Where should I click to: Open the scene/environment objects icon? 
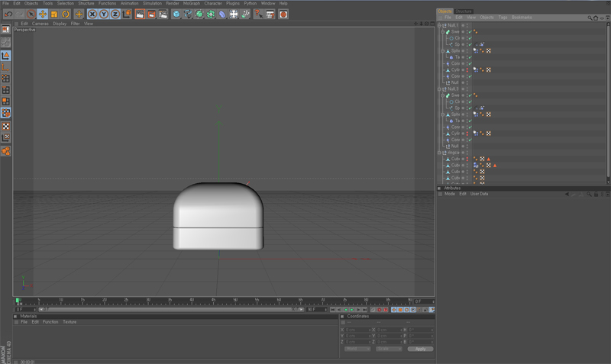click(234, 14)
